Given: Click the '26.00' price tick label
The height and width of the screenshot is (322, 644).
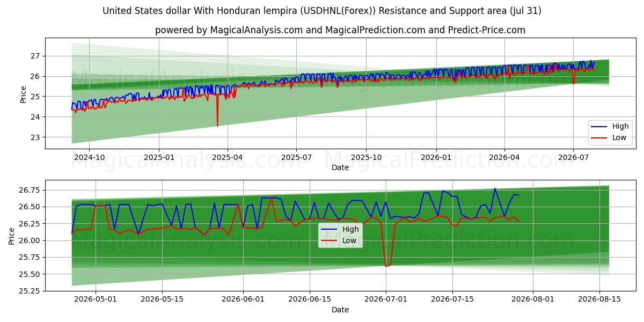Looking at the screenshot, I should 31,240.
